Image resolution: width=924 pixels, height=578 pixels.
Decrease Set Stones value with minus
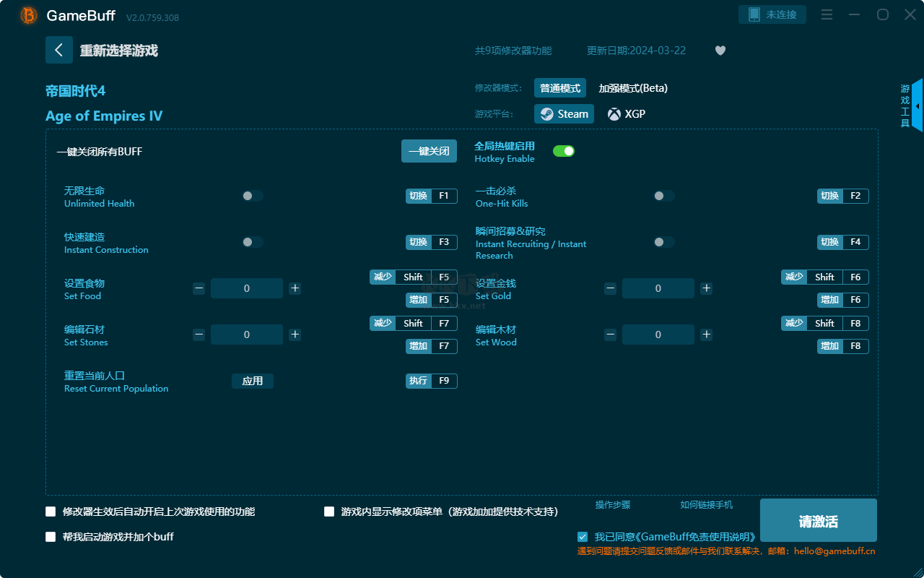click(x=199, y=335)
